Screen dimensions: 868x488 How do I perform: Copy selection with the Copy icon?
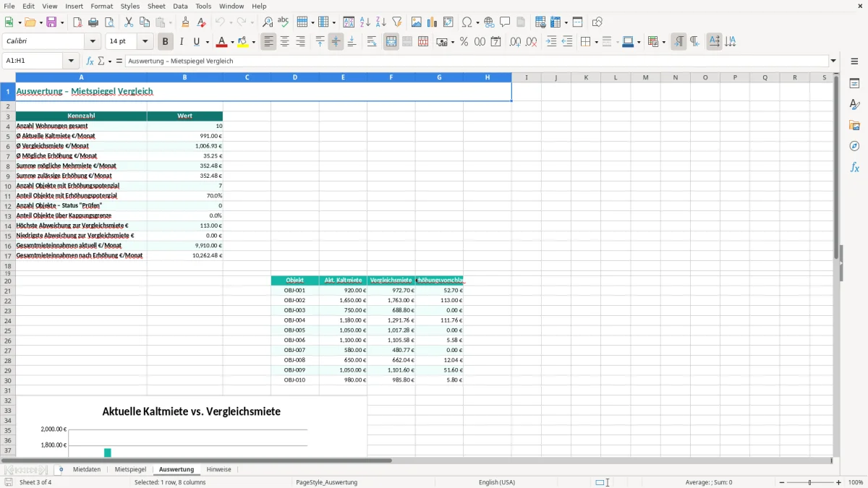pos(145,22)
